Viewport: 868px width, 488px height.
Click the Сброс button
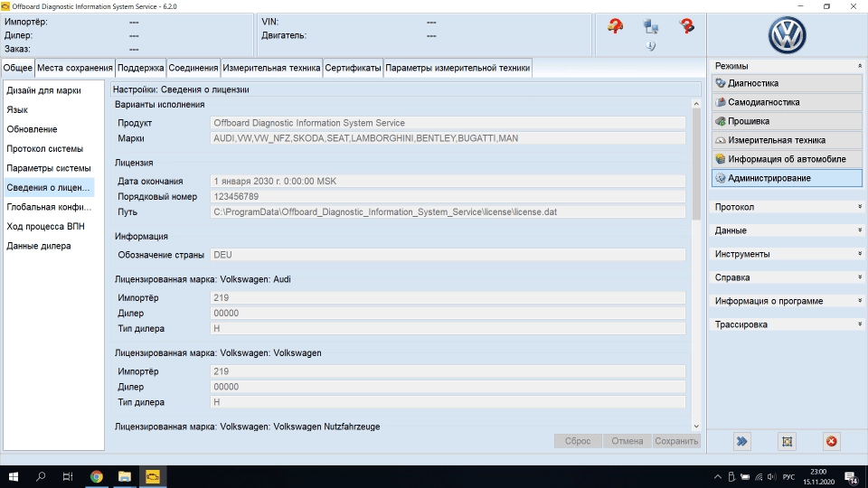pos(578,441)
